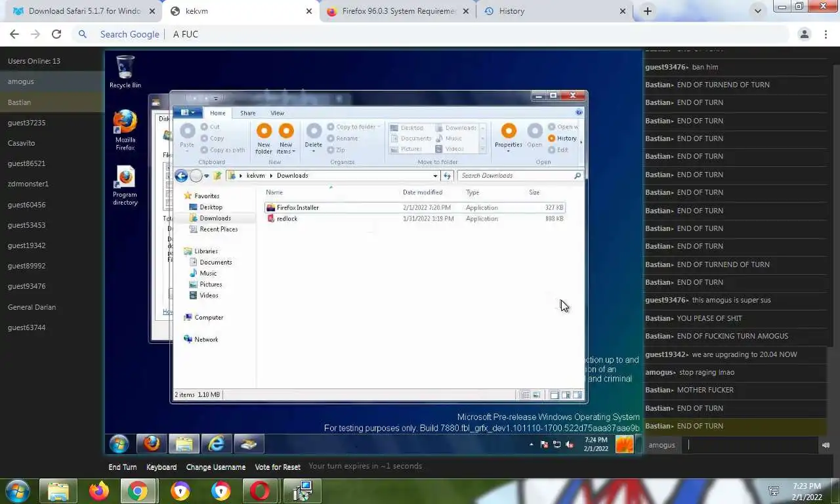840x504 pixels.
Task: Click the Program directory desktop icon
Action: 125,185
